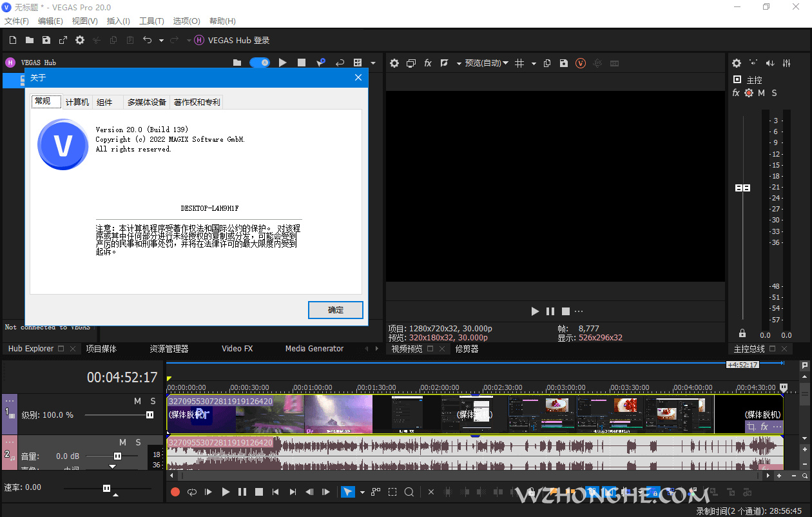Open the split-screen view dropdown

point(411,63)
